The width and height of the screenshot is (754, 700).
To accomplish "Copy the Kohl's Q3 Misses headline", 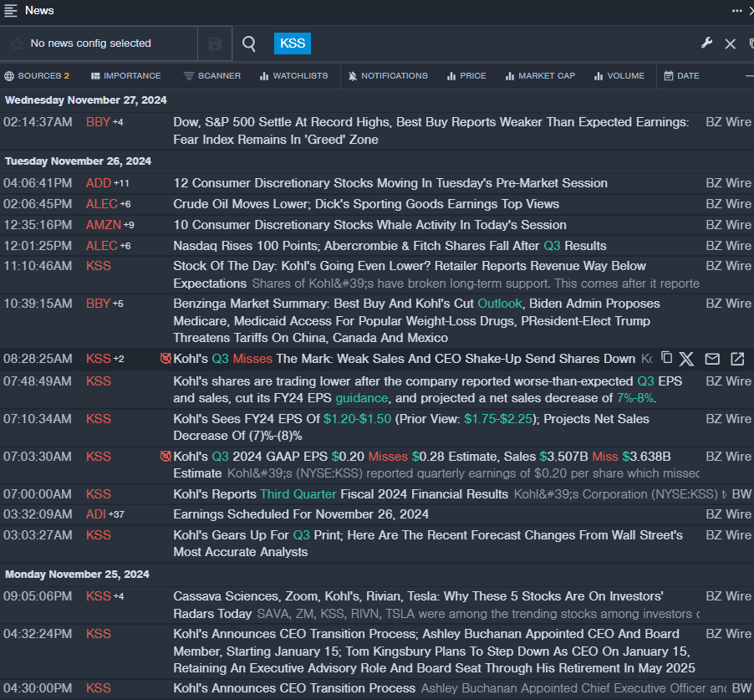I will (x=666, y=359).
